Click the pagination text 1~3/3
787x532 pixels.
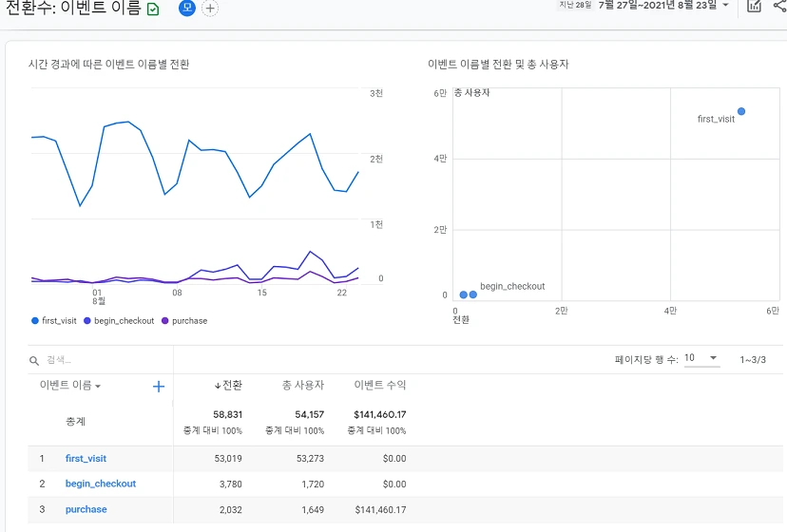753,359
